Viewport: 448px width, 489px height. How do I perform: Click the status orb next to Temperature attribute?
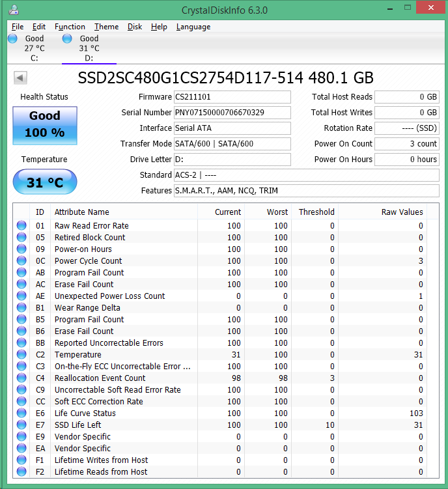(x=22, y=355)
